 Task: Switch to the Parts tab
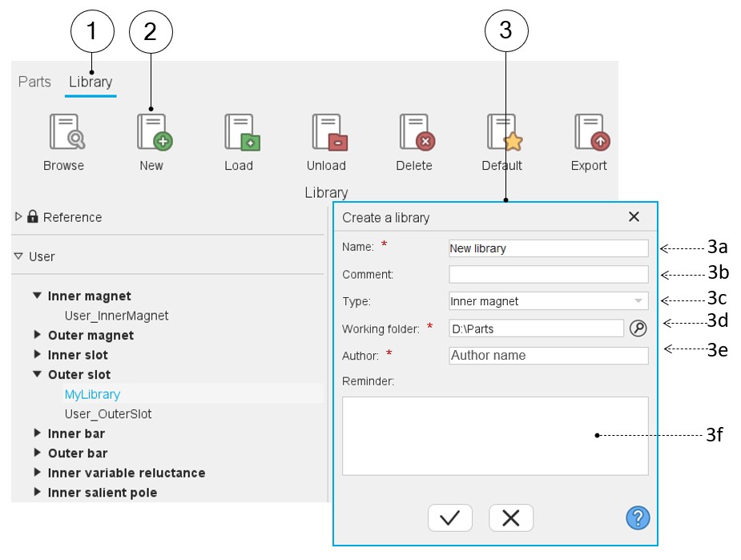pos(34,82)
